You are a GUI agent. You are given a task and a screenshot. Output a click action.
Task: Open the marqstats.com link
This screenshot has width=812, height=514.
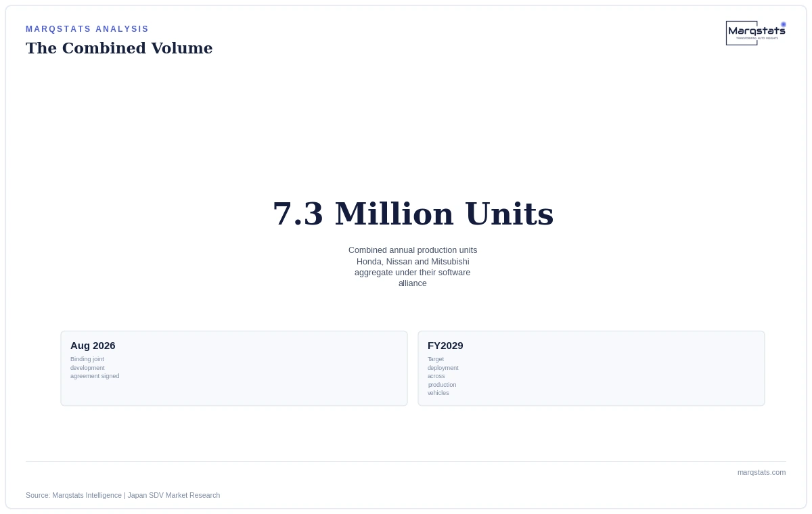coord(761,472)
